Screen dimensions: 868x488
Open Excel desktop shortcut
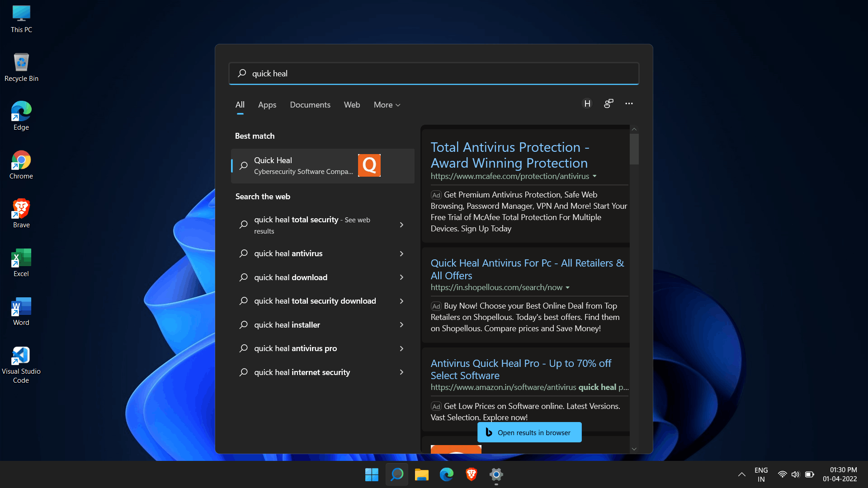[x=21, y=263]
